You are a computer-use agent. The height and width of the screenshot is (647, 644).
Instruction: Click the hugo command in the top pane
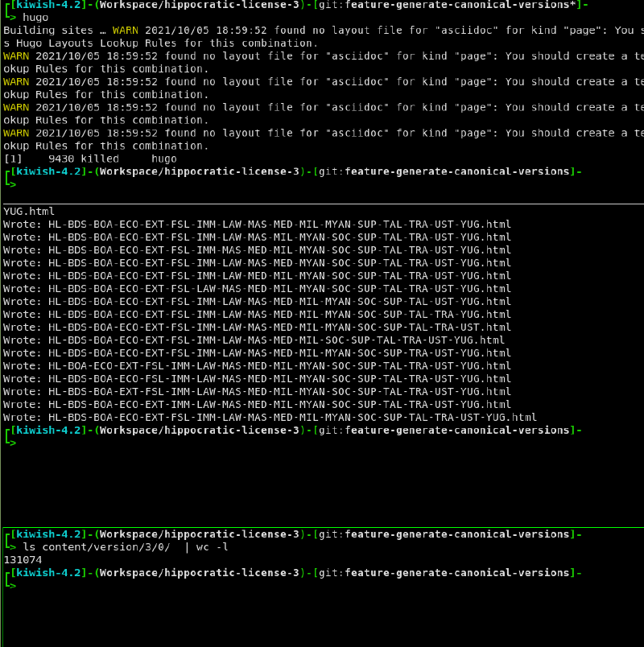[35, 17]
